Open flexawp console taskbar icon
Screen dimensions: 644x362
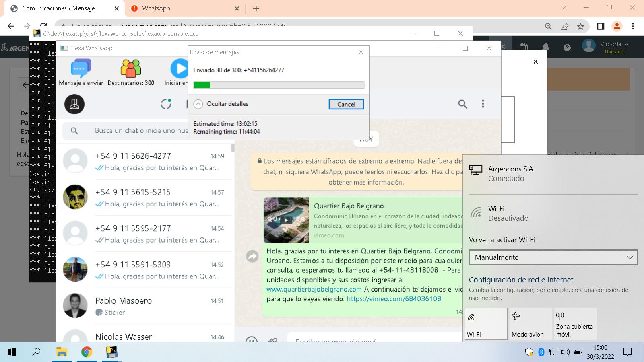click(x=111, y=352)
